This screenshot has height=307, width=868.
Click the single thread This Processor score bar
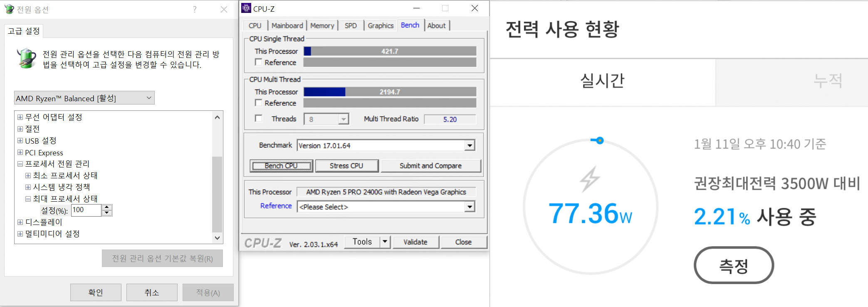pyautogui.click(x=390, y=51)
